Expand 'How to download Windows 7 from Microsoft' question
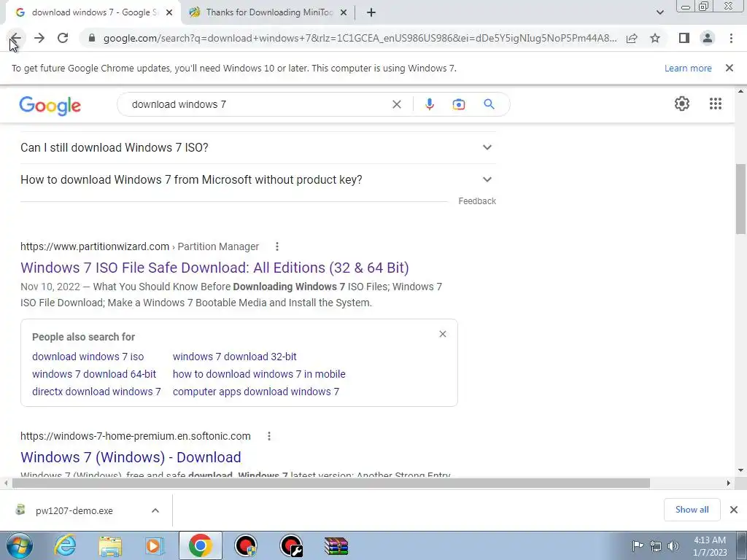Image resolution: width=747 pixels, height=560 pixels. pyautogui.click(x=258, y=179)
